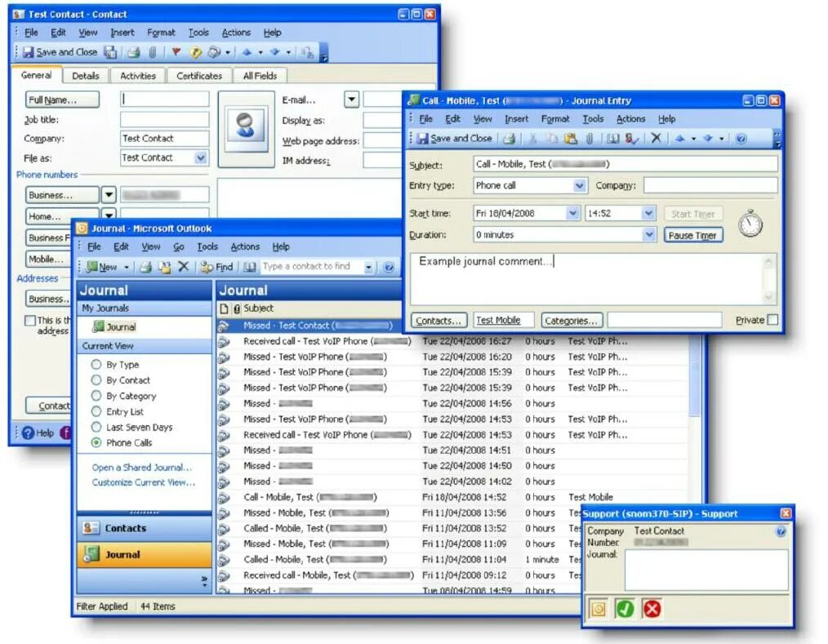The height and width of the screenshot is (644, 828).
Task: Click the red follow-up flag in Contact toolbar
Action: pyautogui.click(x=176, y=52)
